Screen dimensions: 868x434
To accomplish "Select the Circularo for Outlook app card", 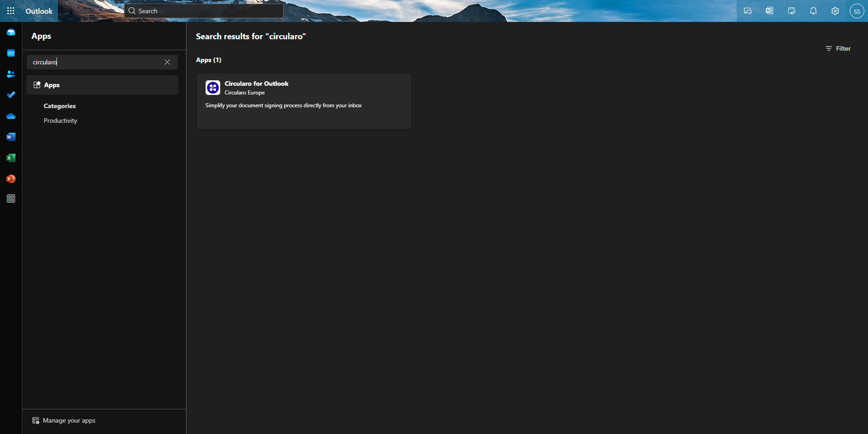I will [x=304, y=101].
